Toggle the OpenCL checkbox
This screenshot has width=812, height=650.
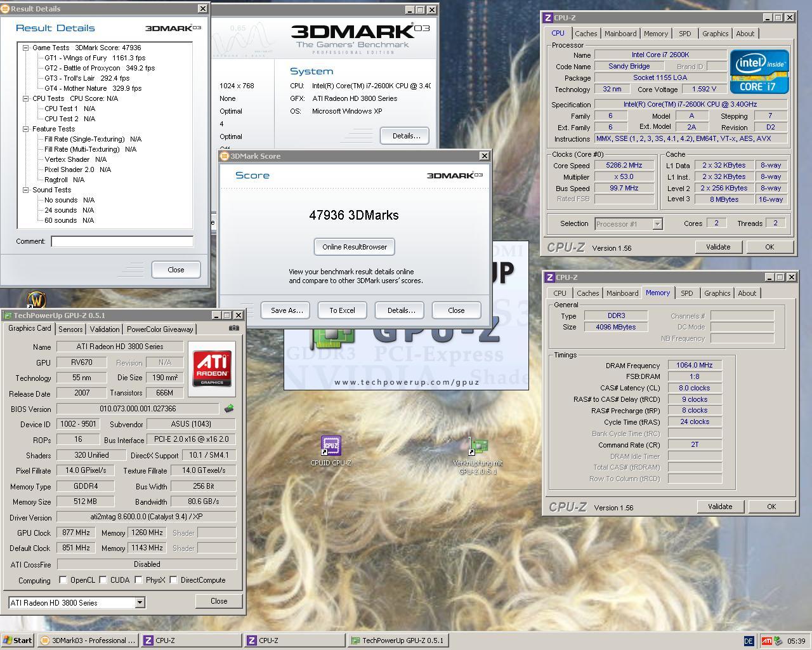pyautogui.click(x=63, y=580)
